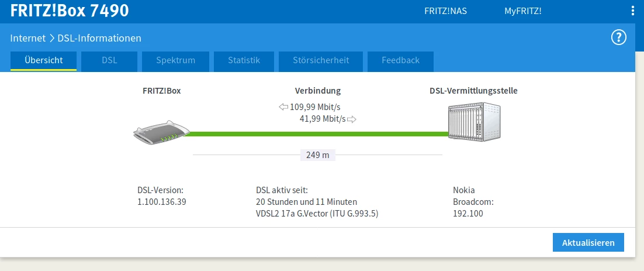The image size is (644, 271).
Task: Click the Nokia vendor text
Action: 463,190
